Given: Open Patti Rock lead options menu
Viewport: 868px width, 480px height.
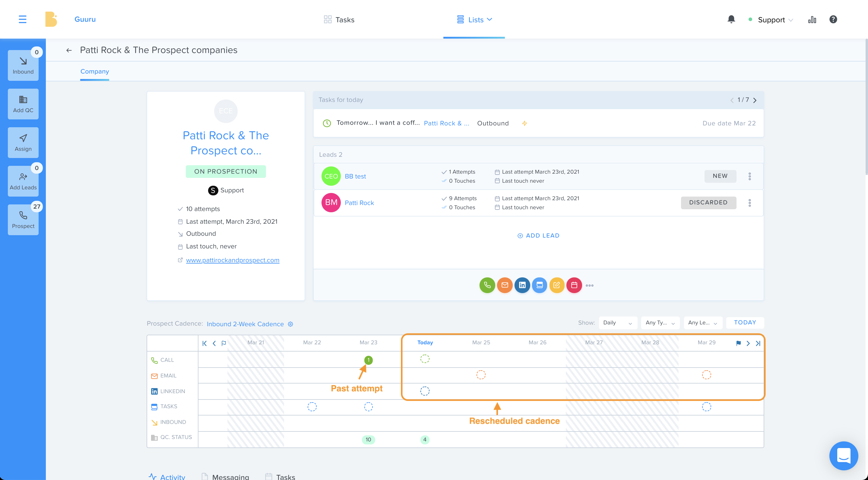Looking at the screenshot, I should [x=749, y=203].
